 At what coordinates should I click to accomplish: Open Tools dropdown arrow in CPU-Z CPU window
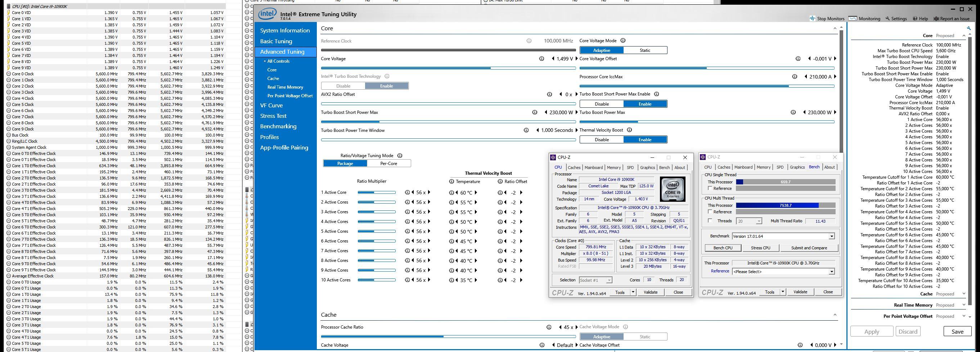tap(633, 292)
